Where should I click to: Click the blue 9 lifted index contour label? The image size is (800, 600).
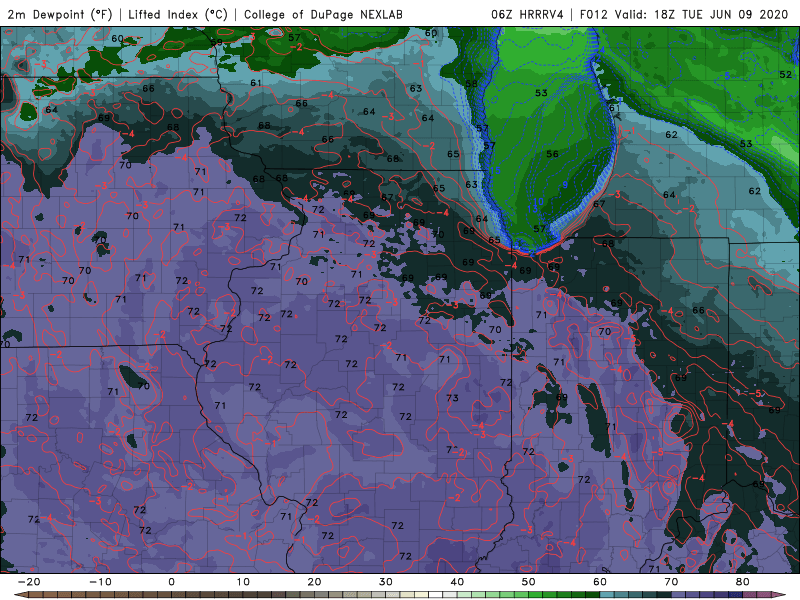click(x=565, y=185)
